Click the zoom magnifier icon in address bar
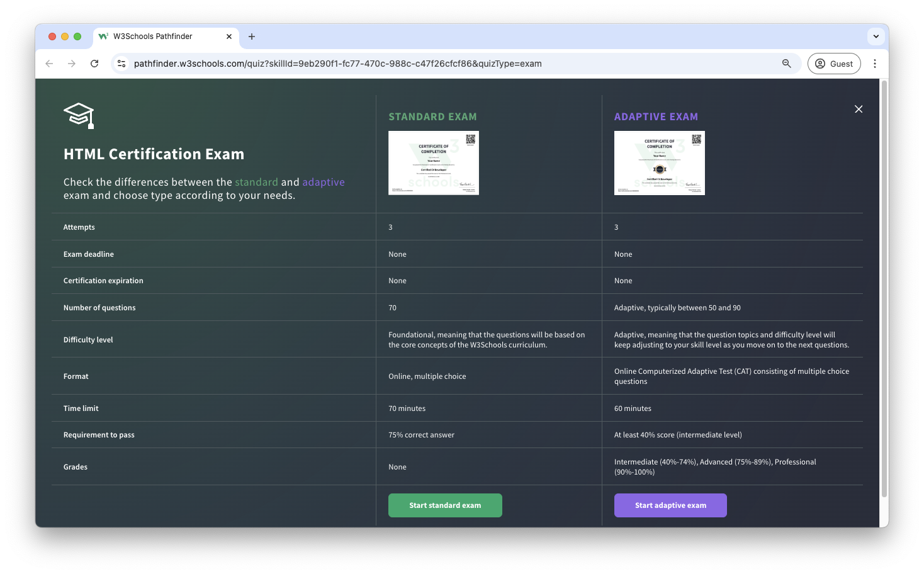Screen dimensions: 924x574 (786, 64)
